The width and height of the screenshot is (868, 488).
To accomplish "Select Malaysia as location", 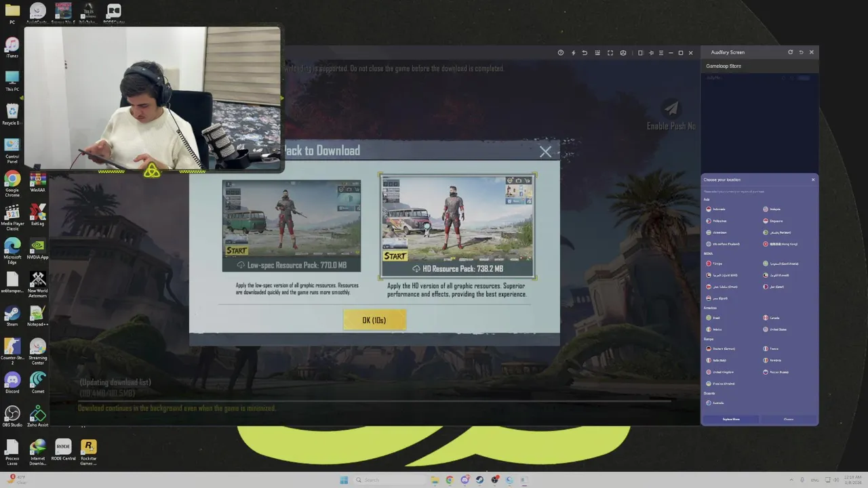I will [x=773, y=209].
